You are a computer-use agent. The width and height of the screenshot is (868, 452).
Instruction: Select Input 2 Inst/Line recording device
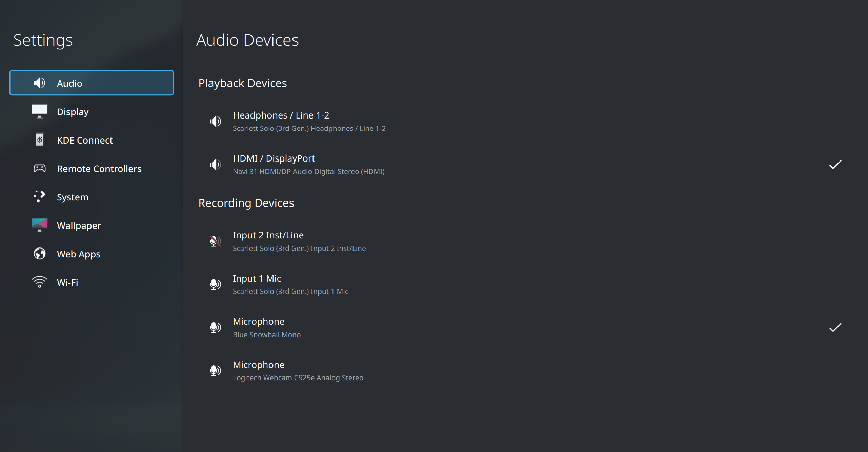tap(299, 241)
